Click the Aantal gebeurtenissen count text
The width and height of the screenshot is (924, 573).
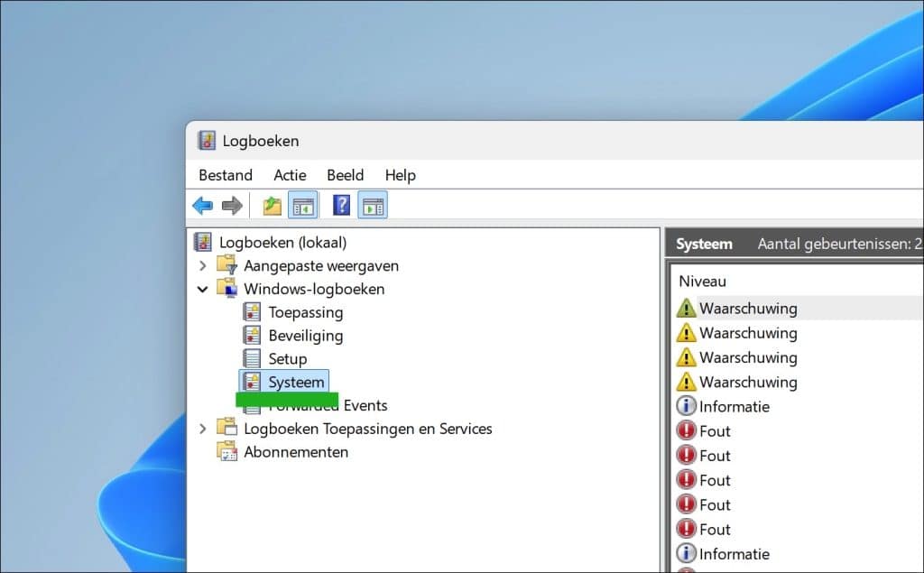(x=840, y=244)
